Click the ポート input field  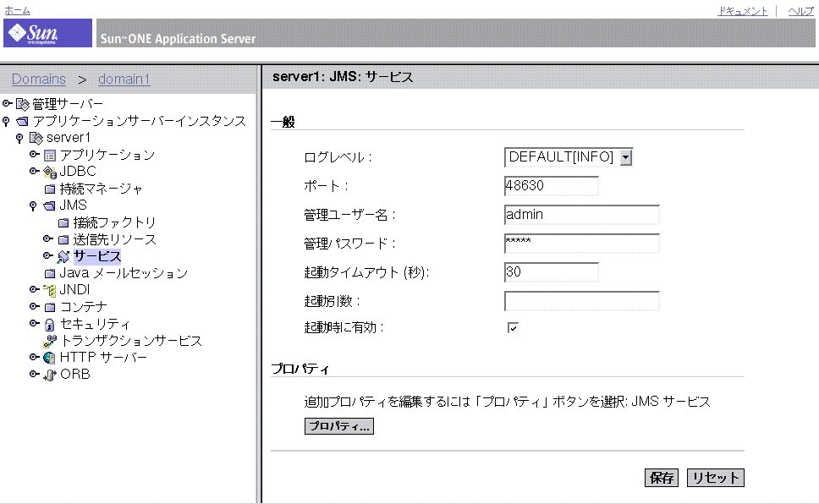(x=551, y=186)
